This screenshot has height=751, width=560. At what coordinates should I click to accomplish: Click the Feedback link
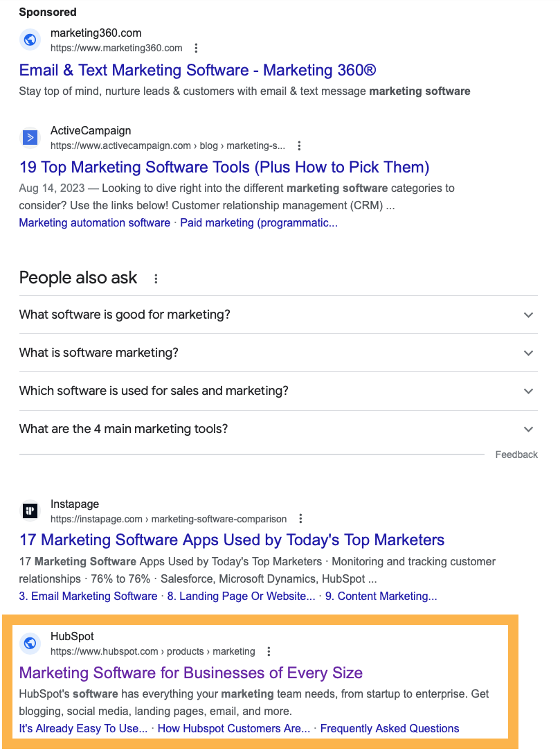pyautogui.click(x=516, y=454)
